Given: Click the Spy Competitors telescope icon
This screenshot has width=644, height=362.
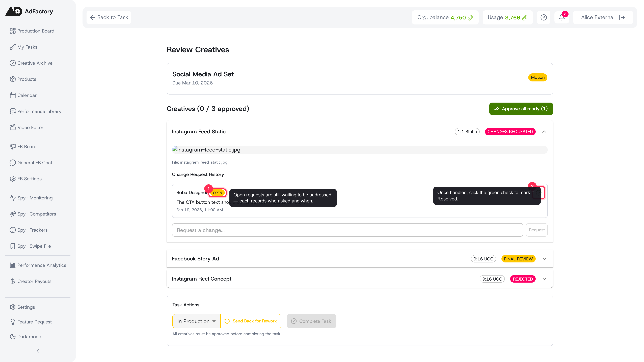Looking at the screenshot, I should click(13, 214).
